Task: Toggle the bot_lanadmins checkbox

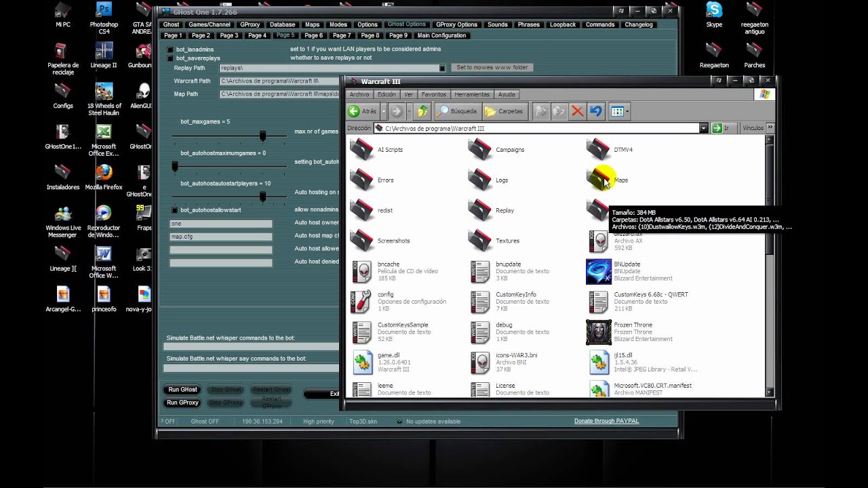Action: pyautogui.click(x=171, y=49)
